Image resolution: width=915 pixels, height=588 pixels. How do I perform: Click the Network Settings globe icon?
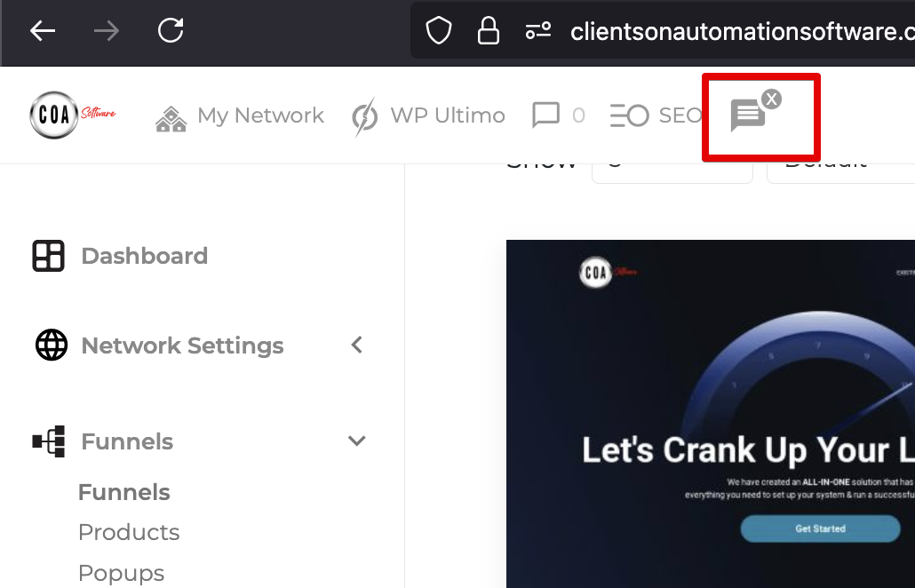tap(52, 345)
